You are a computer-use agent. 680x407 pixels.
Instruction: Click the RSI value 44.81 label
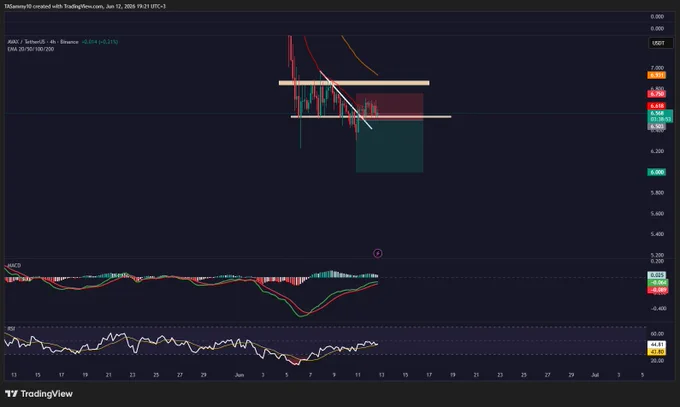pos(657,345)
